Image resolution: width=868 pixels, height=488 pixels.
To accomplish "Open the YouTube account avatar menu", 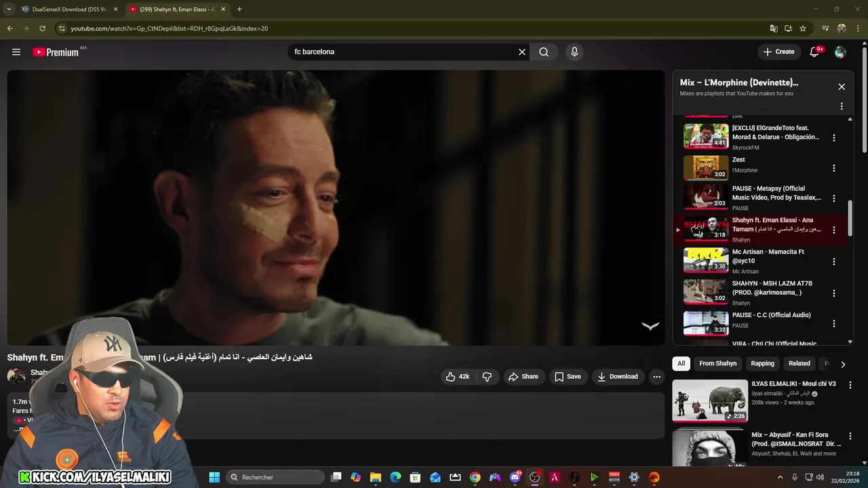I will 840,52.
